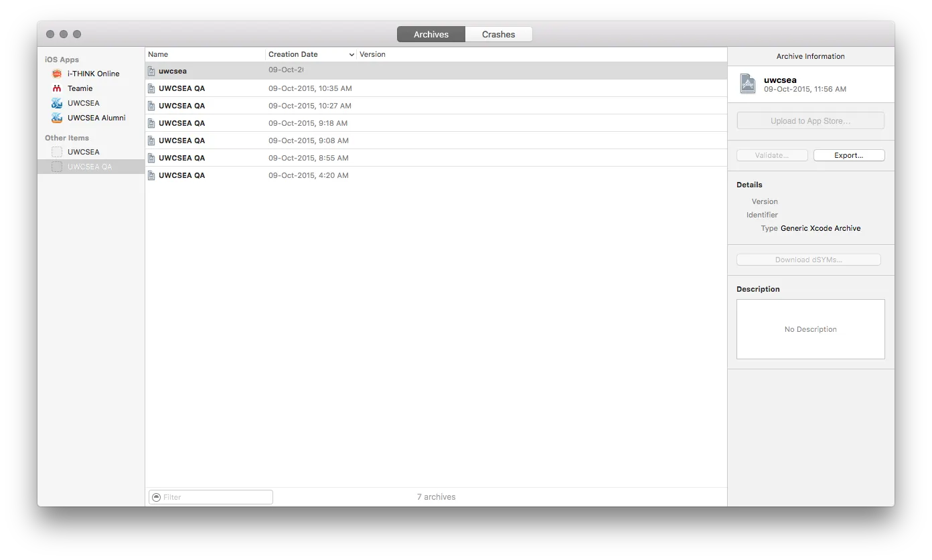Click into the Description text box
This screenshot has height=560, width=932.
pyautogui.click(x=810, y=329)
